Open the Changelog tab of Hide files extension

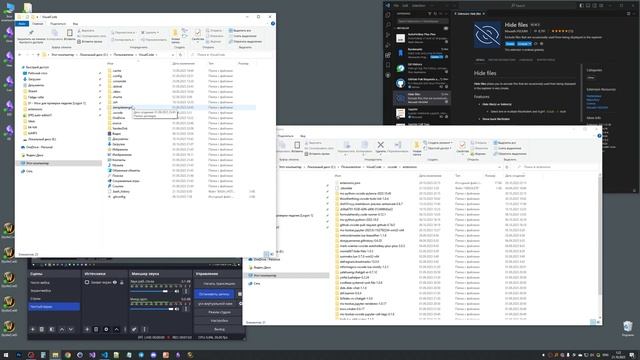click(526, 60)
